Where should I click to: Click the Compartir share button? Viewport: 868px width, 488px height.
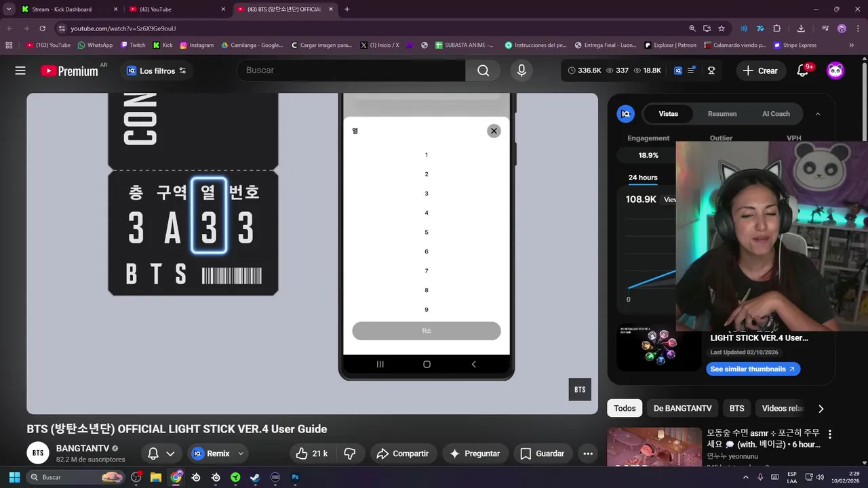pyautogui.click(x=403, y=453)
